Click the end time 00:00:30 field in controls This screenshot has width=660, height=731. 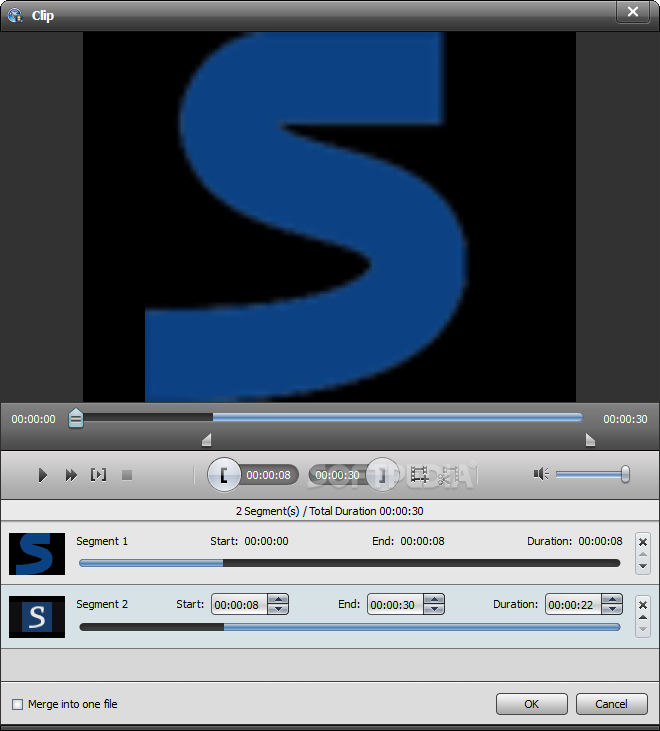pos(337,475)
